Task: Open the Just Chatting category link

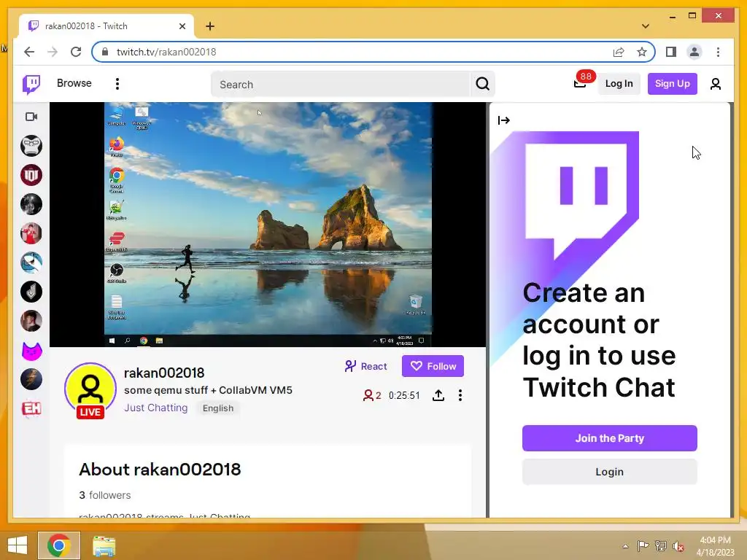Action: click(x=156, y=408)
